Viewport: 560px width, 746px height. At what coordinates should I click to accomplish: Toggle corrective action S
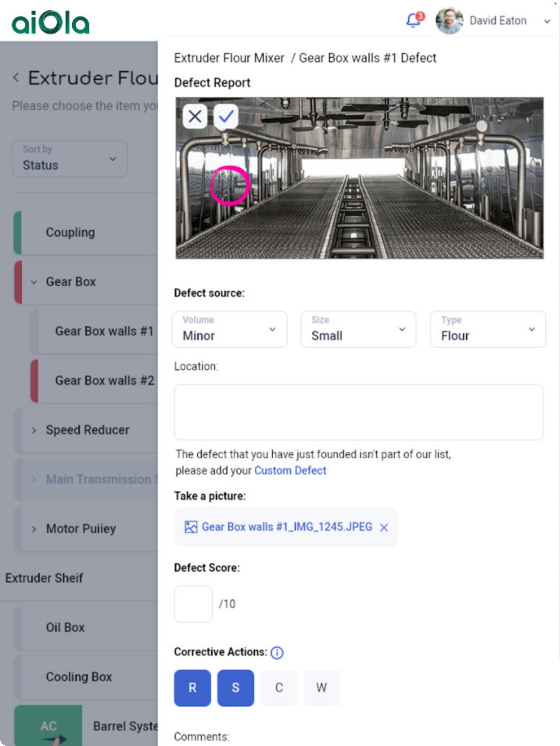coord(235,688)
